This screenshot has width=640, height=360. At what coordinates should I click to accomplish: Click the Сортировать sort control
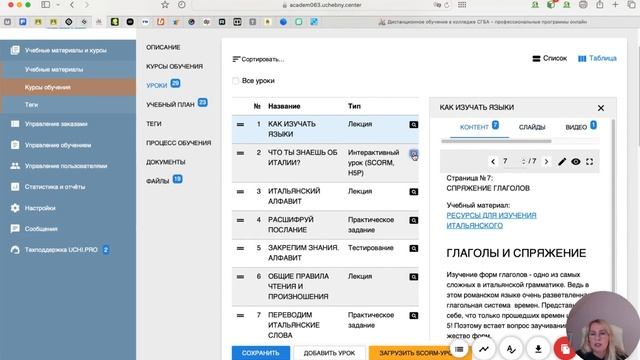tap(258, 59)
